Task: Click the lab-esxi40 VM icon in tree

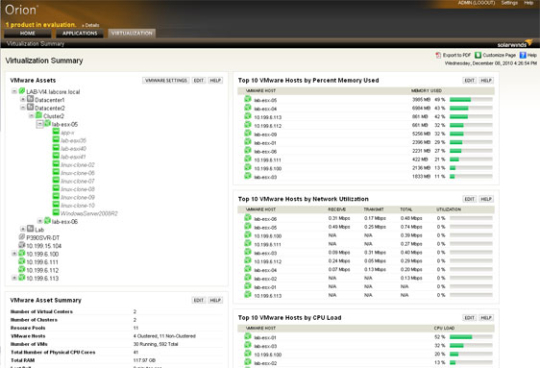Action: (x=56, y=148)
